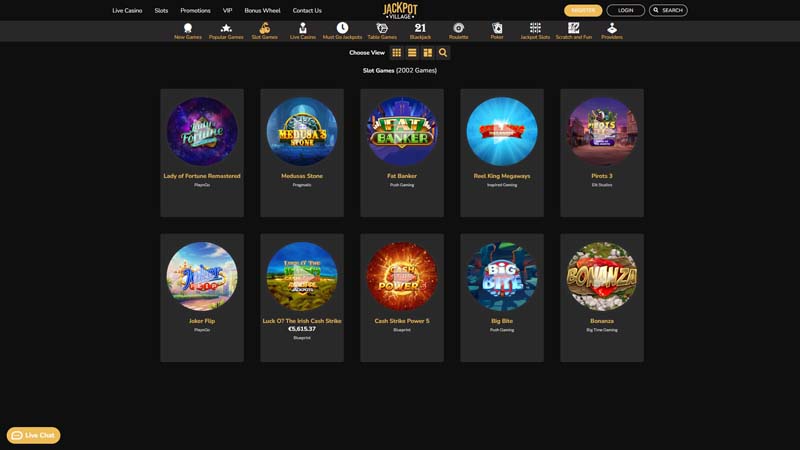Open the Medusa's Stone game thumbnail
This screenshot has height=450, width=800.
pyautogui.click(x=302, y=131)
